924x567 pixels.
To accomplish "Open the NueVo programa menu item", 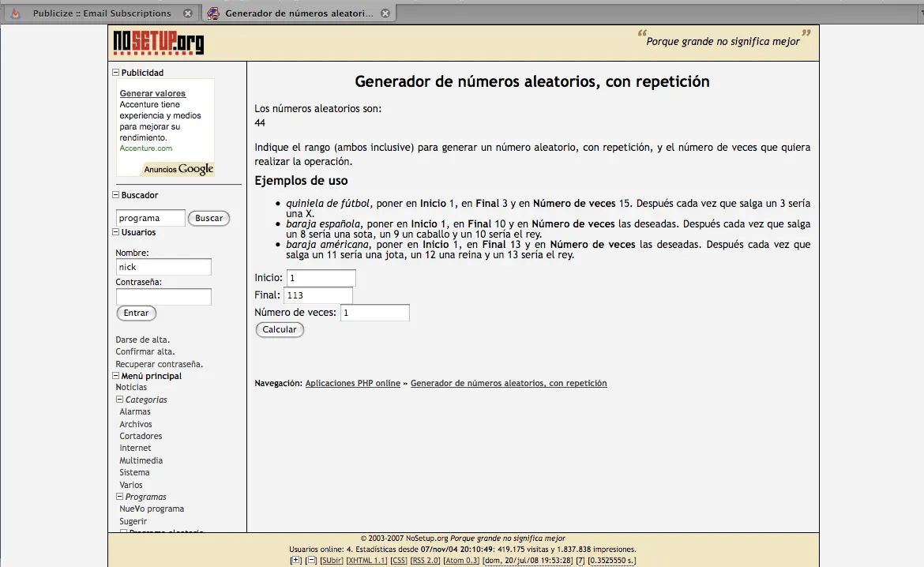I will [152, 509].
